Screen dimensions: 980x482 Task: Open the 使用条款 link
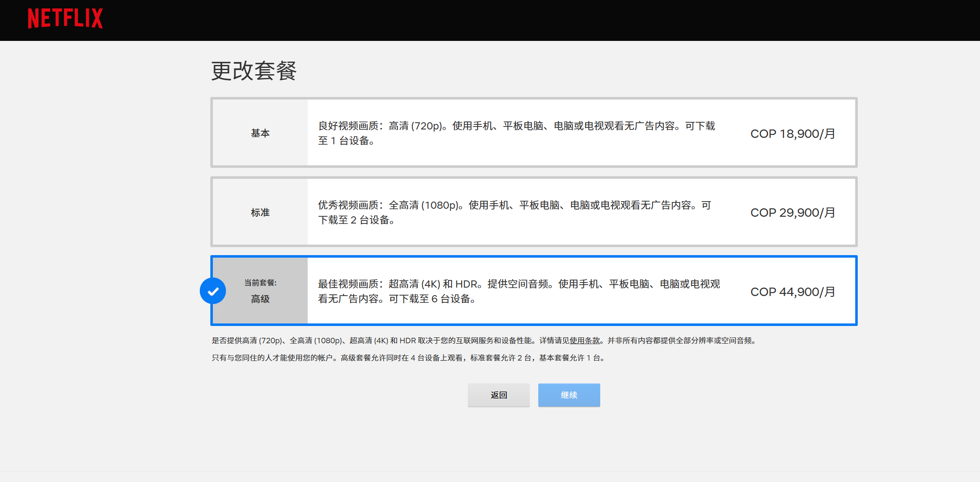pos(585,341)
